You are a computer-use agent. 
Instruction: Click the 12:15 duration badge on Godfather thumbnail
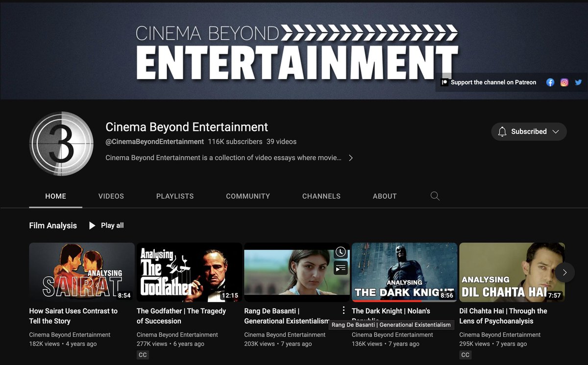tap(230, 295)
